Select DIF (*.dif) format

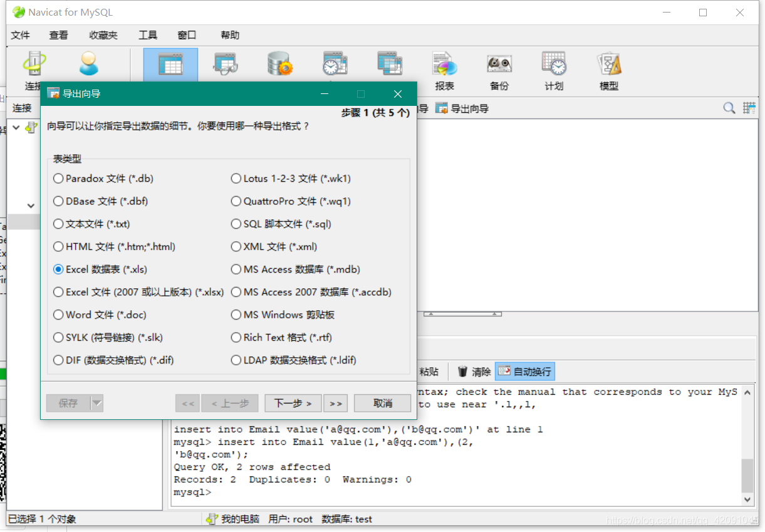[113, 360]
